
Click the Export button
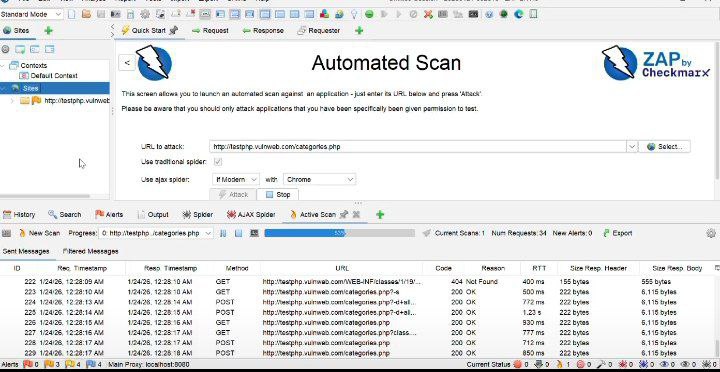point(618,233)
